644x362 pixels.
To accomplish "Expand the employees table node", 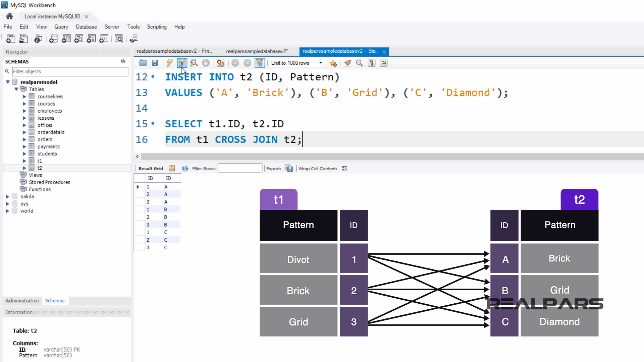I will 24,111.
